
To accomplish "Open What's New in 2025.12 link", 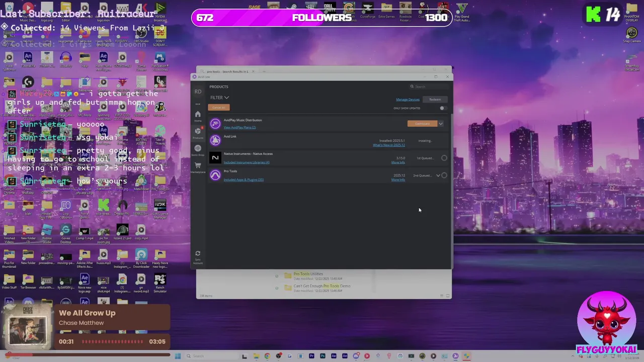I will pyautogui.click(x=389, y=145).
